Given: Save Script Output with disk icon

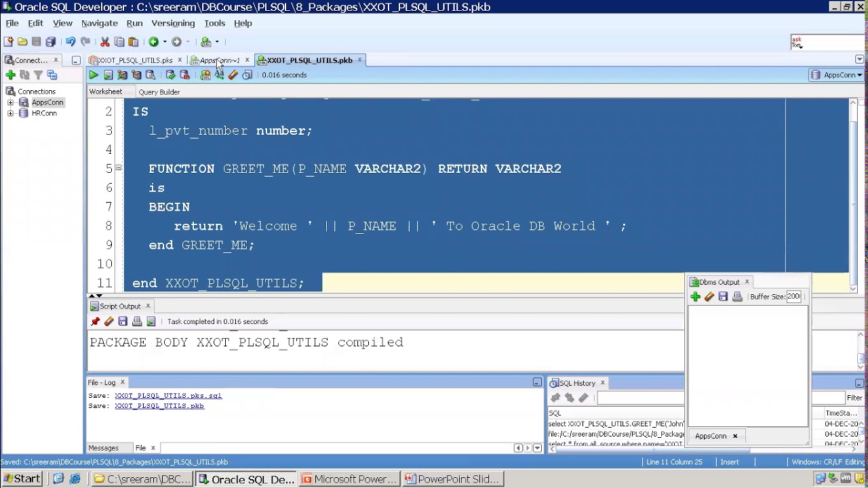Looking at the screenshot, I should [x=123, y=322].
